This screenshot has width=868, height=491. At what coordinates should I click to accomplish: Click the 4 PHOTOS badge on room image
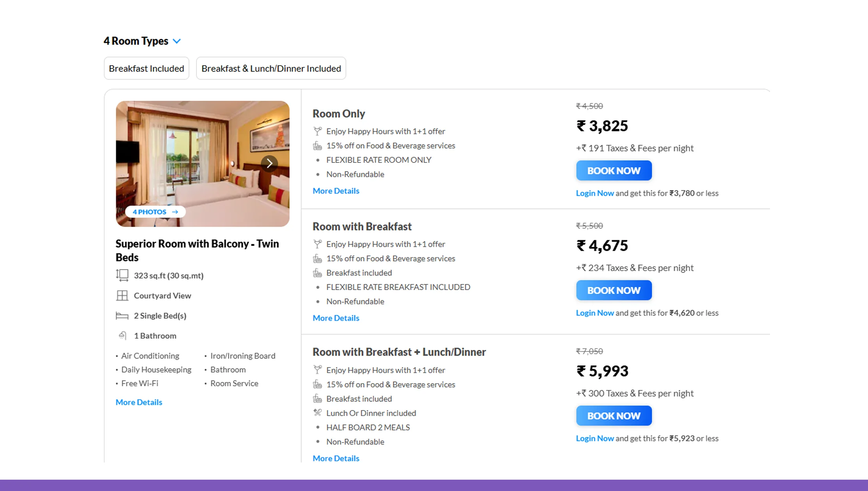point(155,211)
